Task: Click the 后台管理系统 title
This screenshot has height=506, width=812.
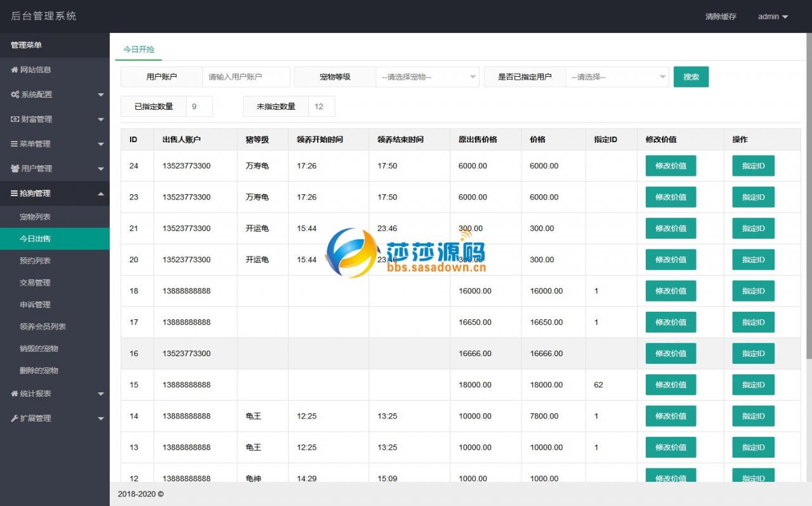Action: (x=44, y=16)
